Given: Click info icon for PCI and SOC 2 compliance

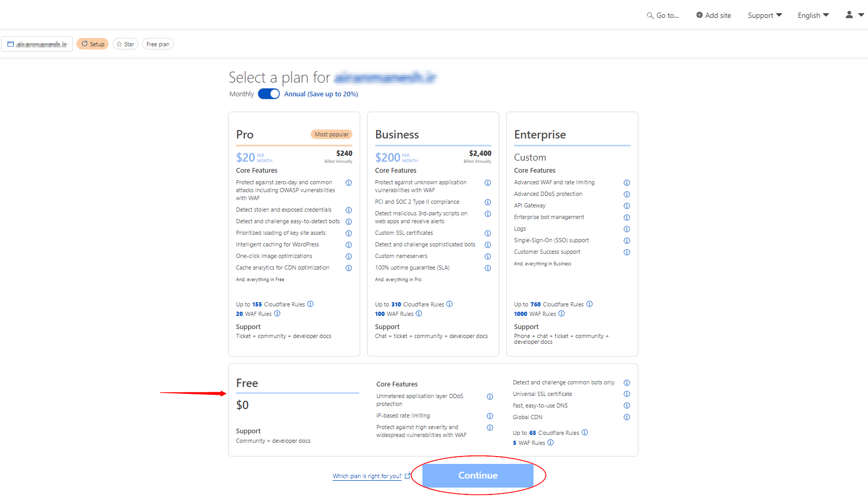Looking at the screenshot, I should [488, 202].
